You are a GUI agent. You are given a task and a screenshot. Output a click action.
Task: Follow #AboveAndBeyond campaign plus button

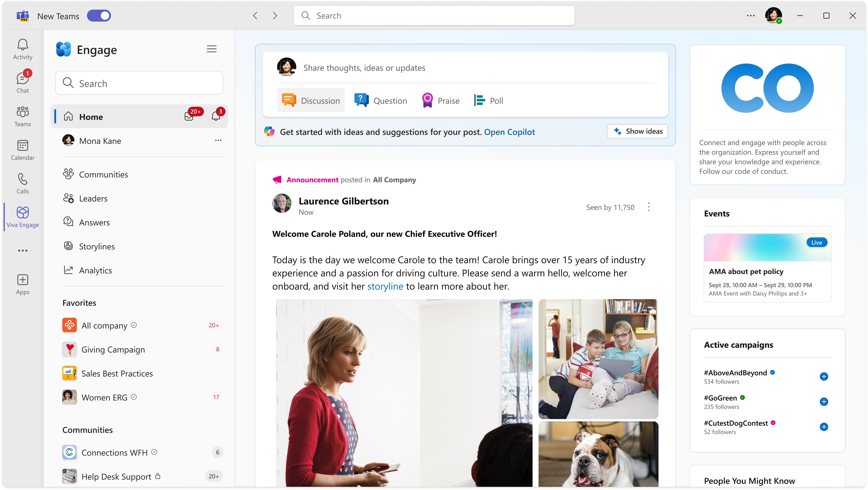pyautogui.click(x=824, y=376)
